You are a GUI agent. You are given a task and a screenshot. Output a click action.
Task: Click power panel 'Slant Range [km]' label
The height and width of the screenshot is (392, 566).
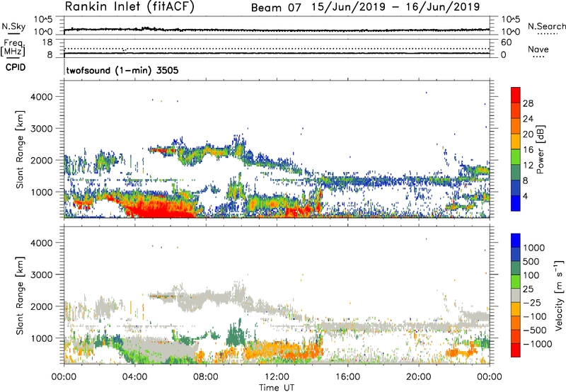pyautogui.click(x=20, y=149)
